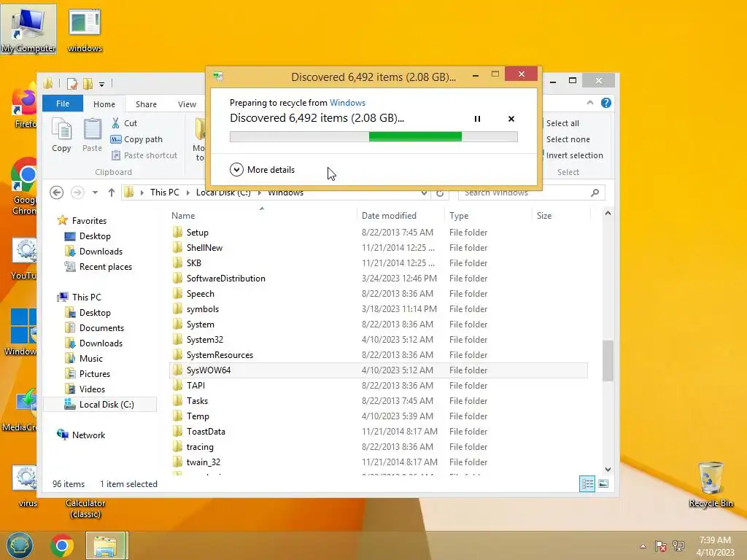Click the Copy icon in the ribbon
The image size is (747, 560).
point(61,135)
